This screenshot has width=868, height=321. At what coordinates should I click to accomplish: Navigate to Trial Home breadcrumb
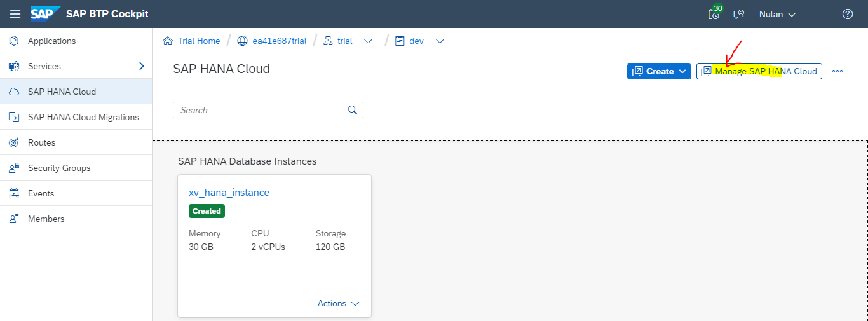(x=199, y=41)
